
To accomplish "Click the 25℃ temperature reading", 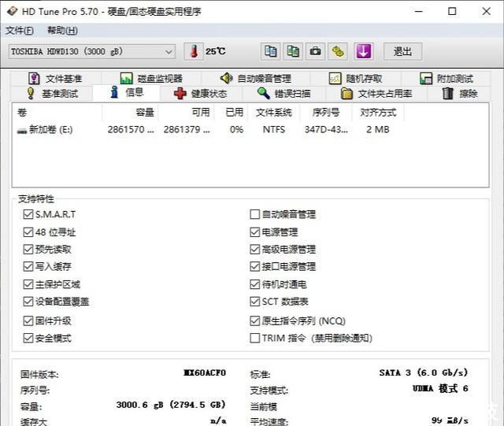I will click(x=216, y=51).
